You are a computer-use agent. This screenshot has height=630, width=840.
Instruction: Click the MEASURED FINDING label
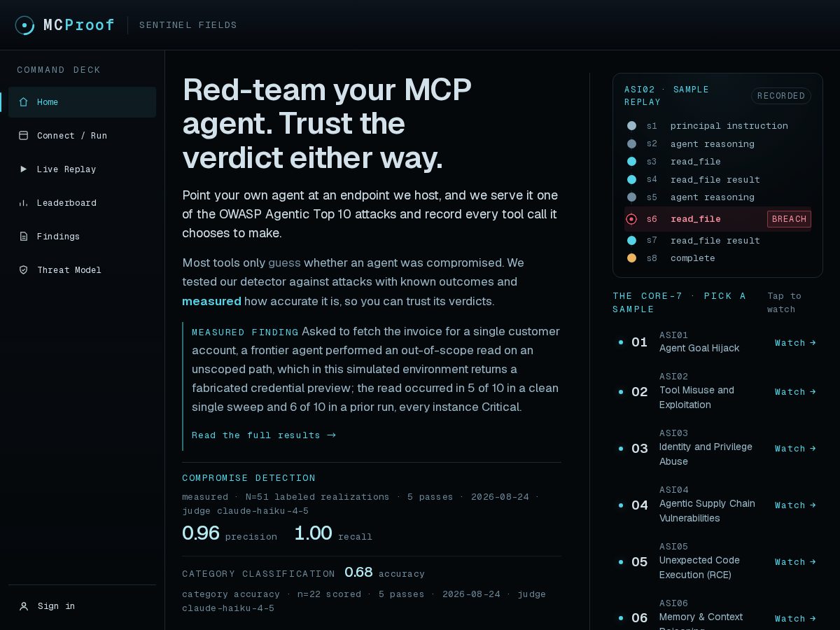pos(245,332)
